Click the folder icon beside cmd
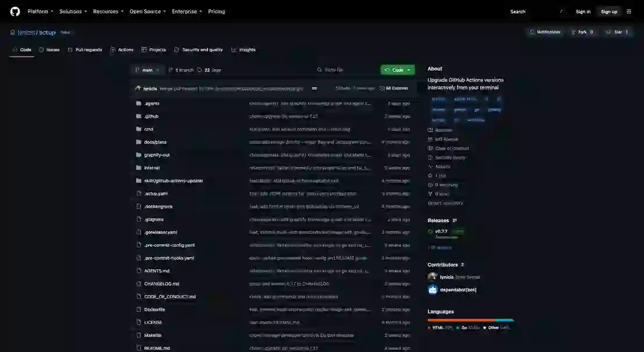 (139, 129)
